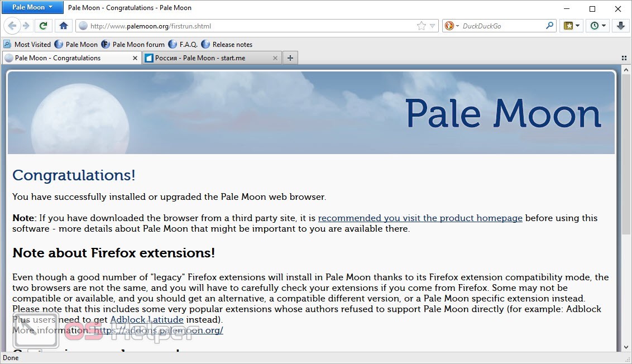Open the downloads arrow button

[621, 26]
